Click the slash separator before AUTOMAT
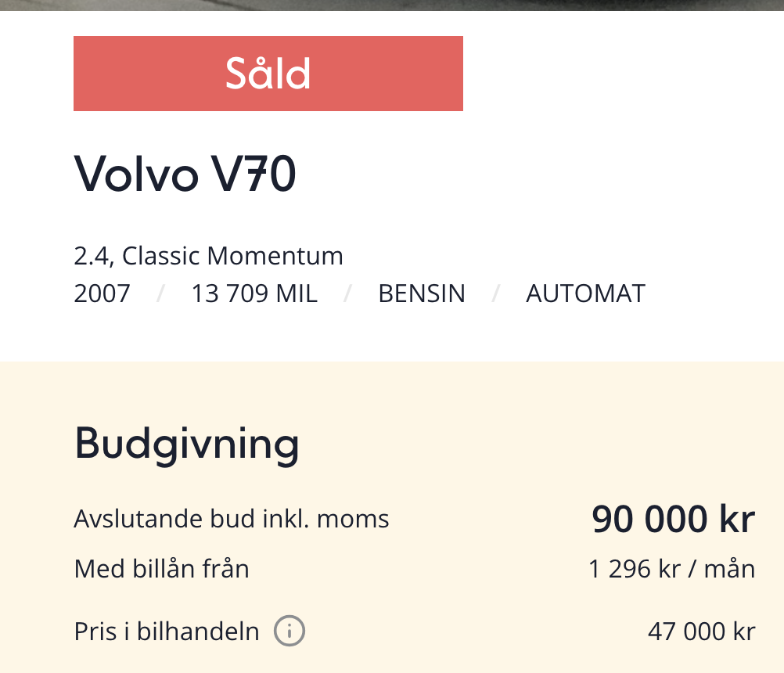Screen dimensions: 784x673 495,293
